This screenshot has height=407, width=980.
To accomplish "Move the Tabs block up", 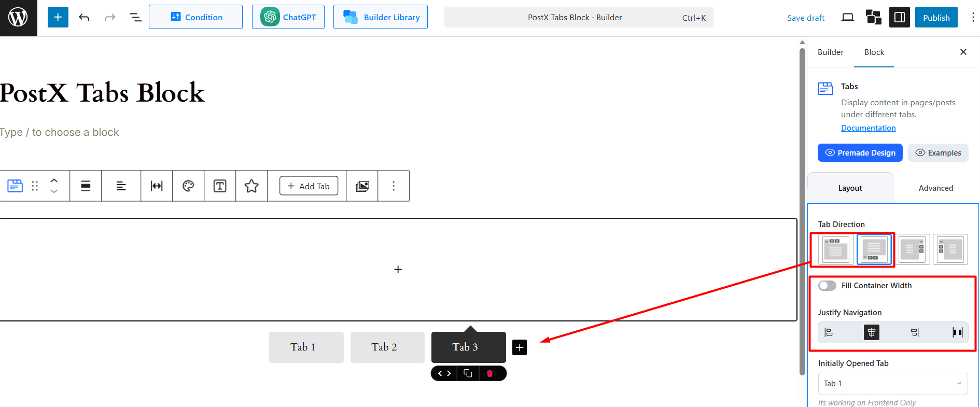I will click(x=54, y=180).
